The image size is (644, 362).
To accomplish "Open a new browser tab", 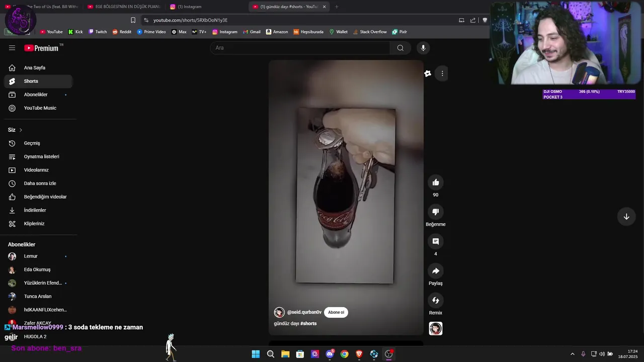I will pyautogui.click(x=337, y=7).
